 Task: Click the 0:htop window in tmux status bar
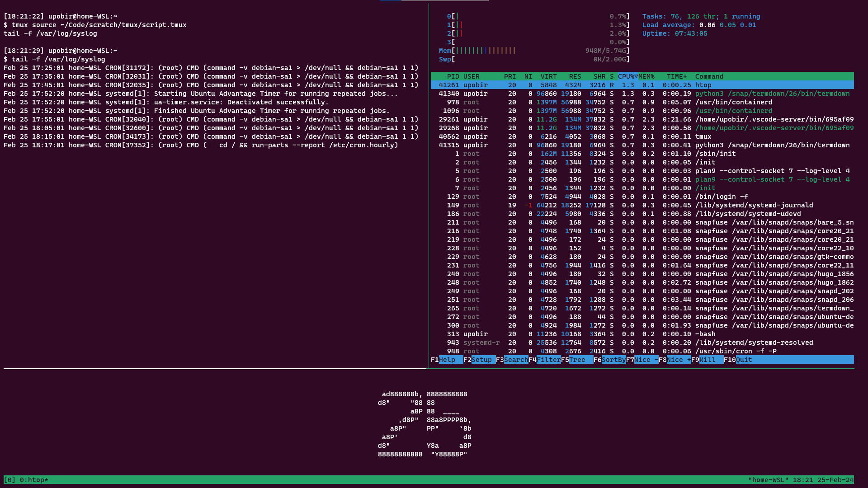34,480
